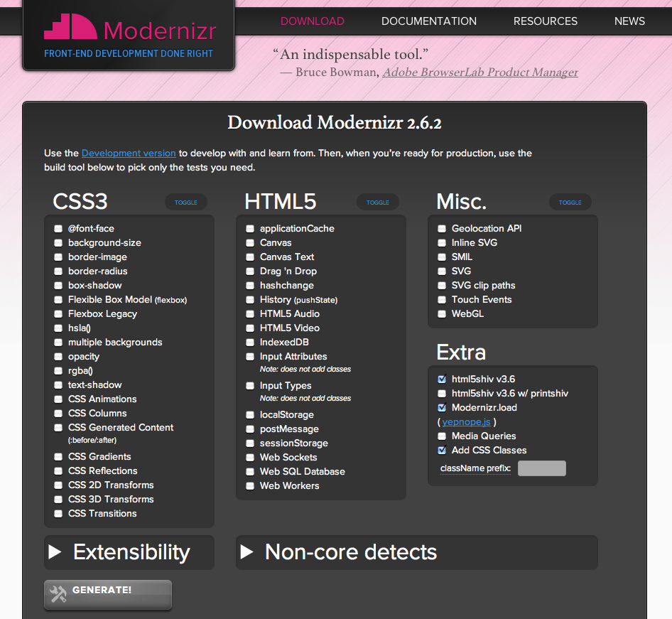Enable the Canvas Text checkbox
Image resolution: width=672 pixels, height=619 pixels.
(250, 257)
